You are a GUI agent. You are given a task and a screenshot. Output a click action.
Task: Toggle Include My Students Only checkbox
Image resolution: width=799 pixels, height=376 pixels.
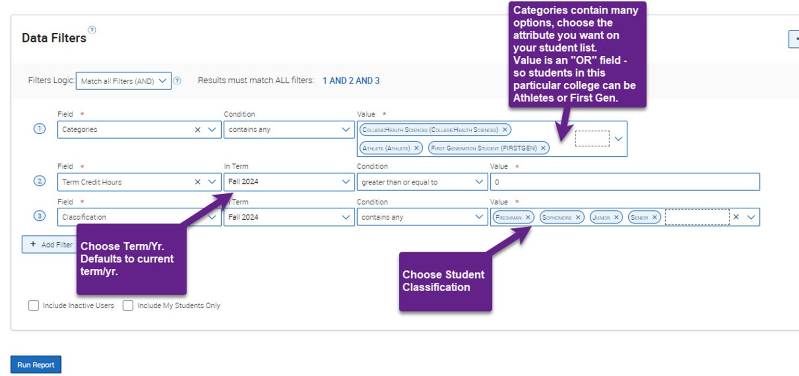coord(128,306)
